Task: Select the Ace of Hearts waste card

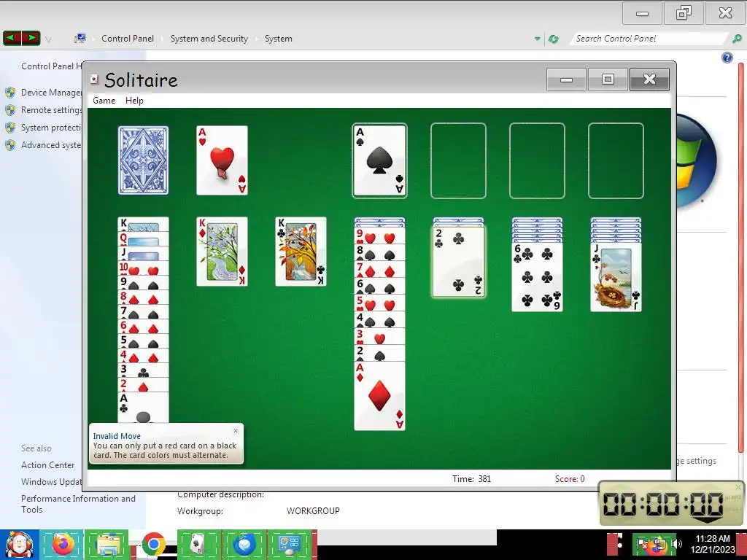Action: coord(222,160)
